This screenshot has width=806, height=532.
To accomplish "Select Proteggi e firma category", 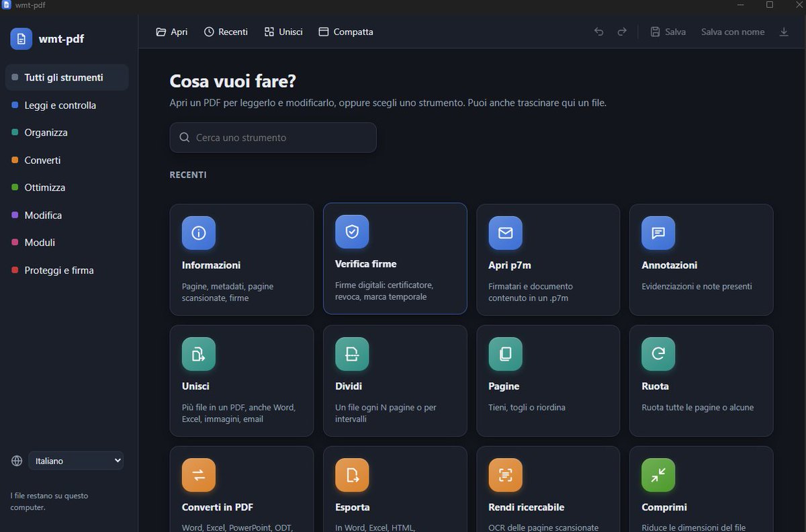I will [66, 270].
